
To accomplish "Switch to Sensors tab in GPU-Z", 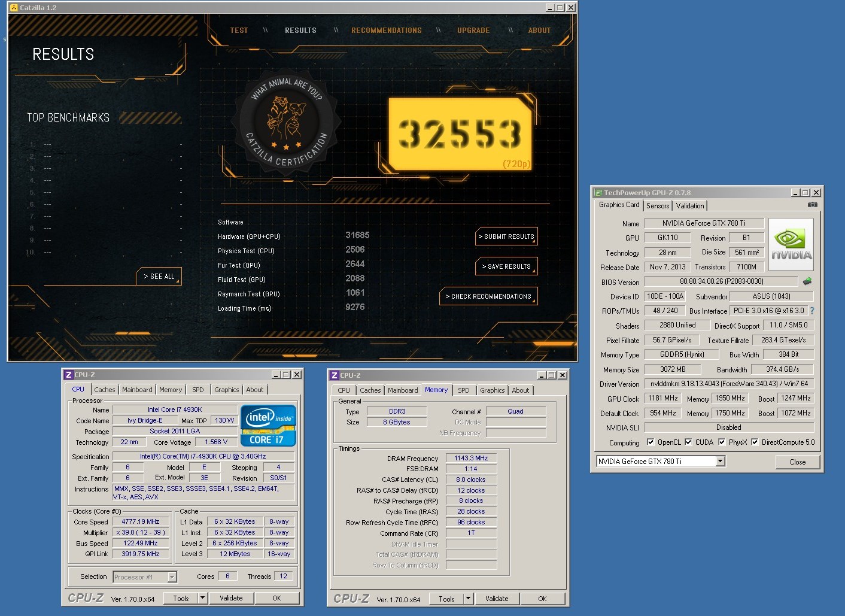I will pos(658,206).
